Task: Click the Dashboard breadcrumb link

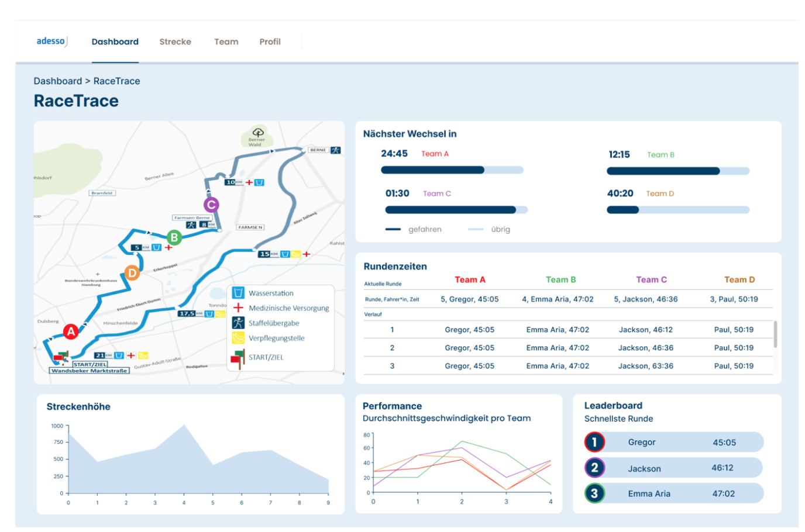Action: coord(57,81)
